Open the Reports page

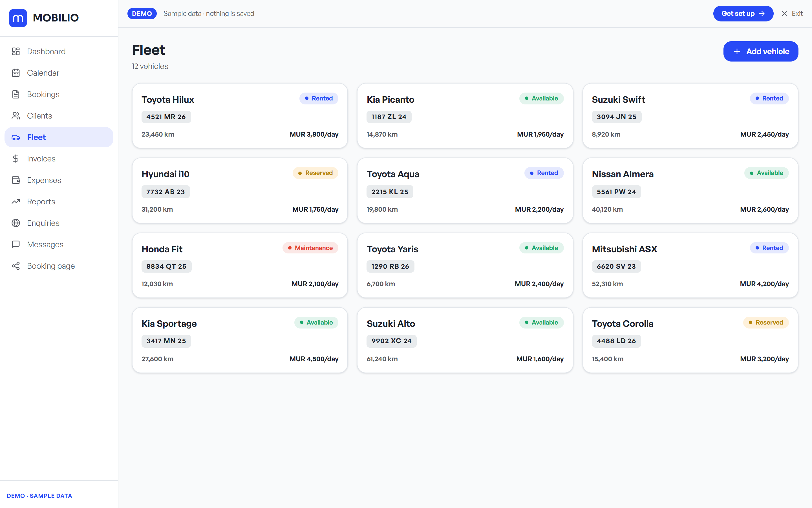(59, 202)
